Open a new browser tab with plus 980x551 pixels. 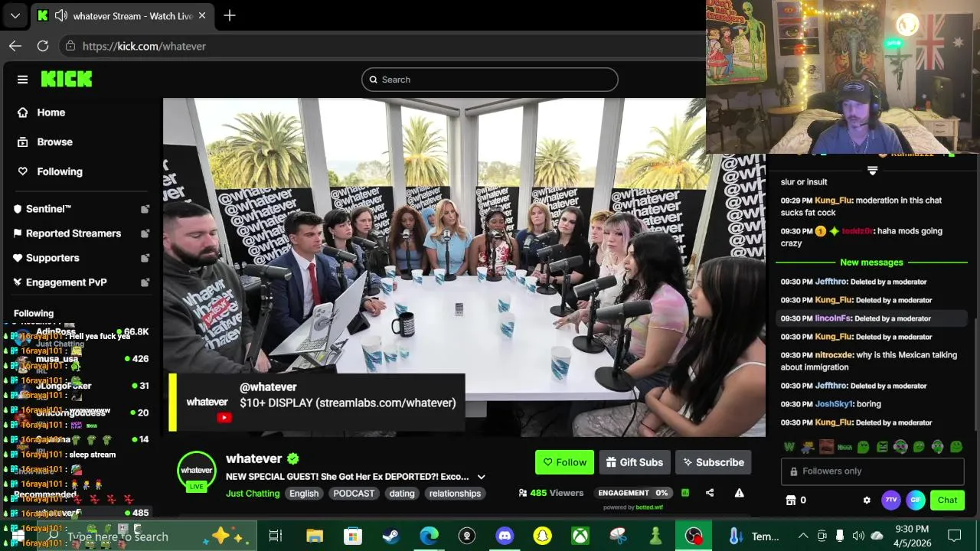point(229,15)
